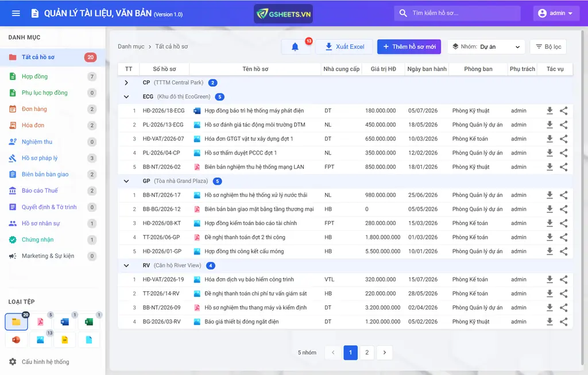Filter by Word file type icon
This screenshot has height=375, width=588.
pos(64,322)
